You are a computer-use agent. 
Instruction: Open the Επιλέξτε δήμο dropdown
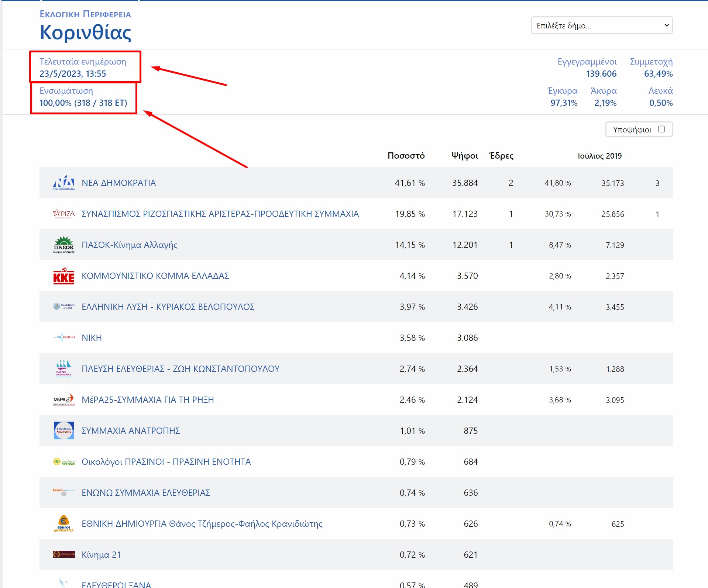pos(602,25)
